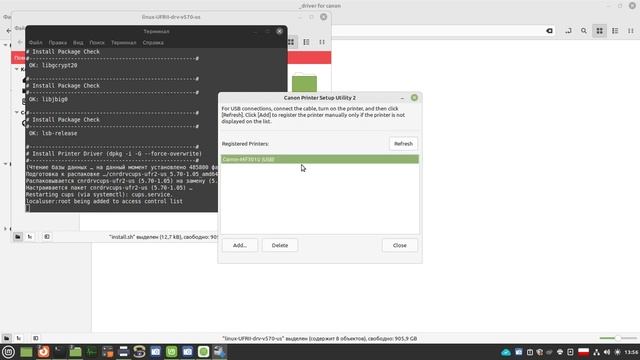Open Файл menu in the terminal window
Screen dimensions: 640x360
click(x=36, y=42)
